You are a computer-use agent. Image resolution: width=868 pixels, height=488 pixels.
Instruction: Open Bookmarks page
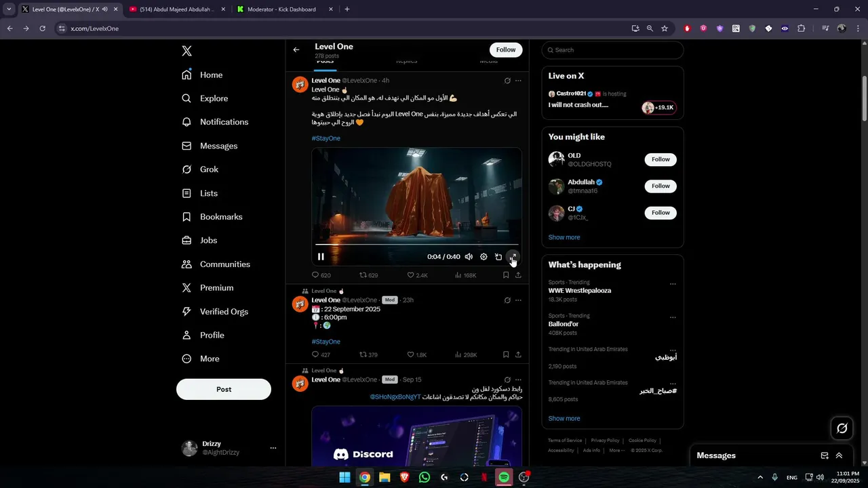pyautogui.click(x=212, y=217)
